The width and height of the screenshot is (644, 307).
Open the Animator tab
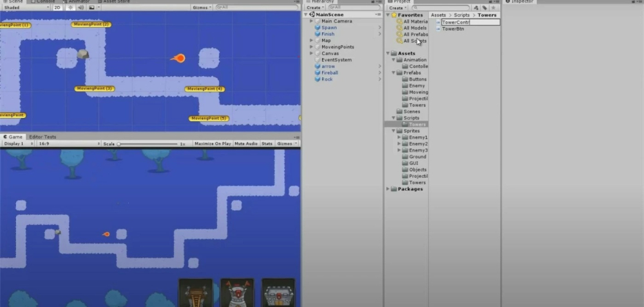click(78, 1)
